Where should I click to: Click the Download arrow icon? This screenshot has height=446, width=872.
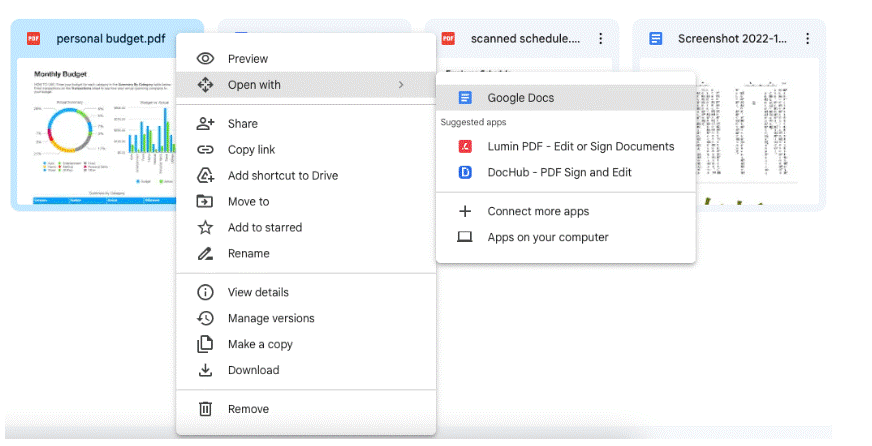(x=205, y=370)
